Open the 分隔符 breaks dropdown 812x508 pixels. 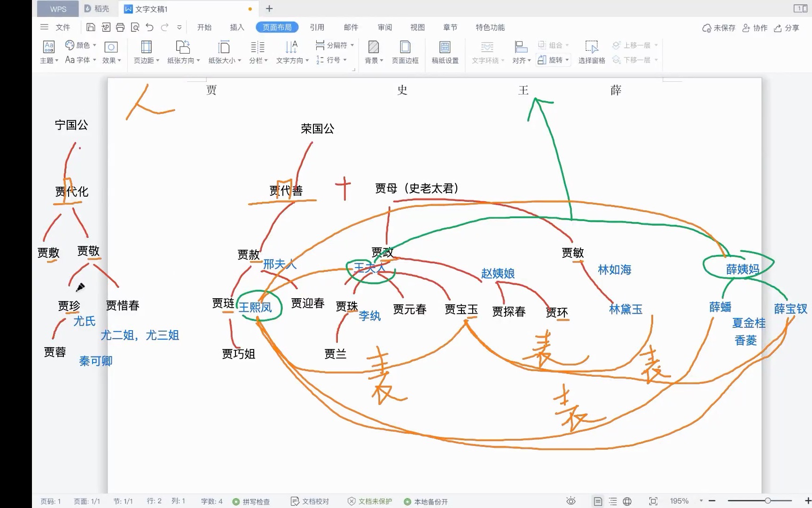(335, 45)
